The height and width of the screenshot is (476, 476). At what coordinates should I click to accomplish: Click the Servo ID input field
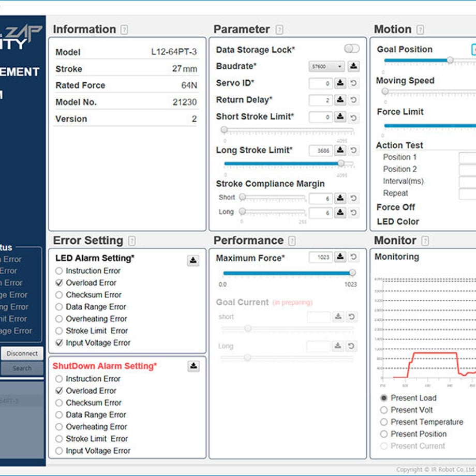pyautogui.click(x=321, y=83)
